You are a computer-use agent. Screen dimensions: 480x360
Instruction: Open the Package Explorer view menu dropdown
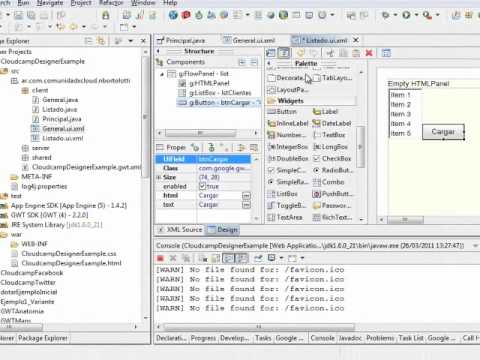pyautogui.click(x=131, y=41)
